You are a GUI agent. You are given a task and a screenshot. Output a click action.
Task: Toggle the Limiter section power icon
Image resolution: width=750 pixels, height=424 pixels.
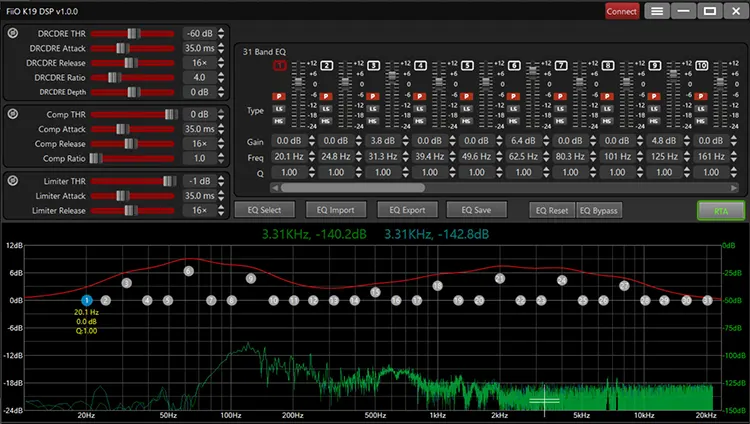(13, 180)
